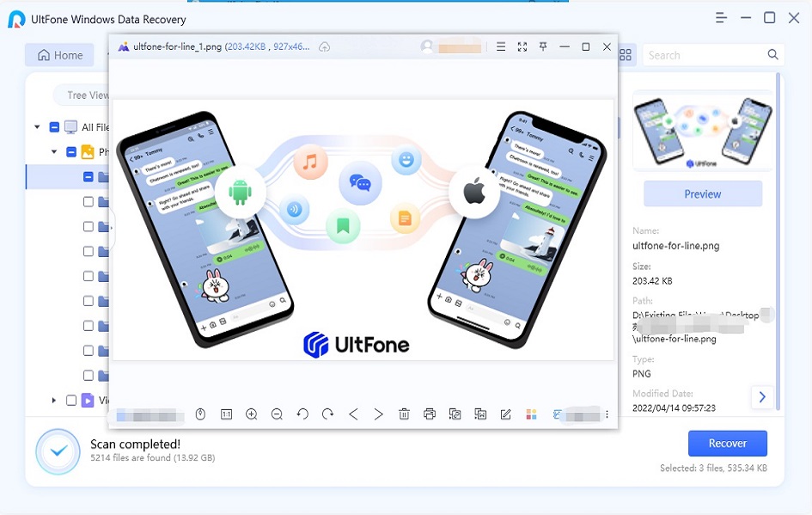Rotate the image clockwise
The image size is (812, 515).
click(327, 414)
